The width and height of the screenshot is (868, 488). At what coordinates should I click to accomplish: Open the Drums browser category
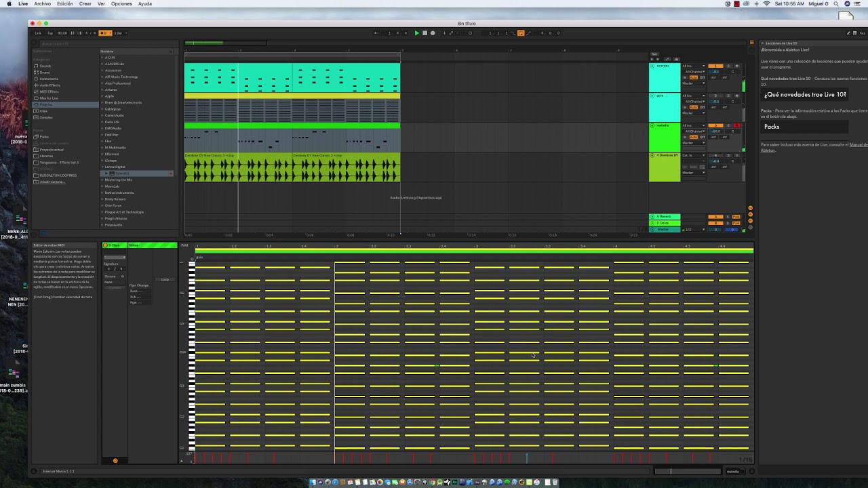[x=45, y=73]
